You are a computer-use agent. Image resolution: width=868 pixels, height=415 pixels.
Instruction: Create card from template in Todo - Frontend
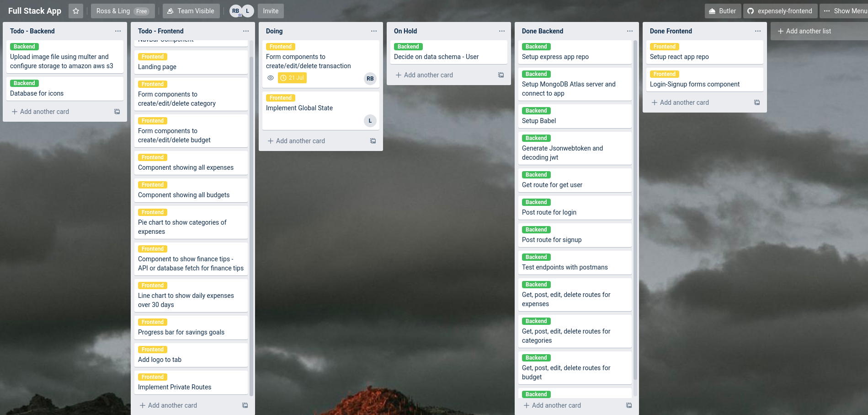tap(245, 405)
